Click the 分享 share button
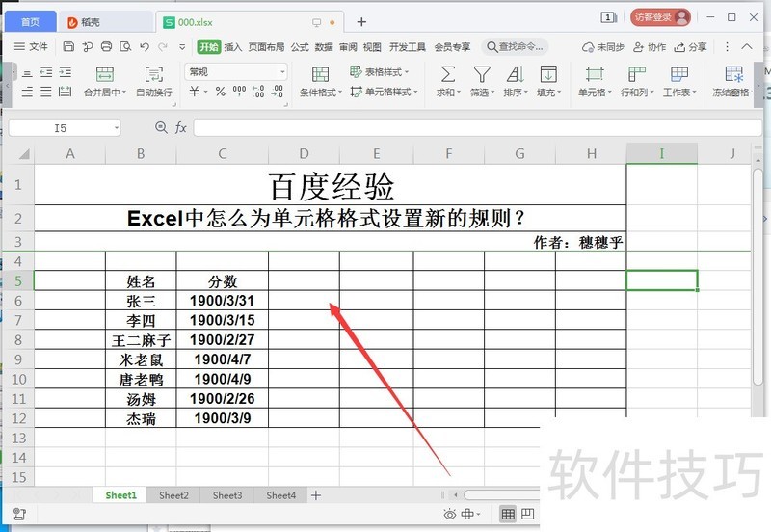 (690, 46)
